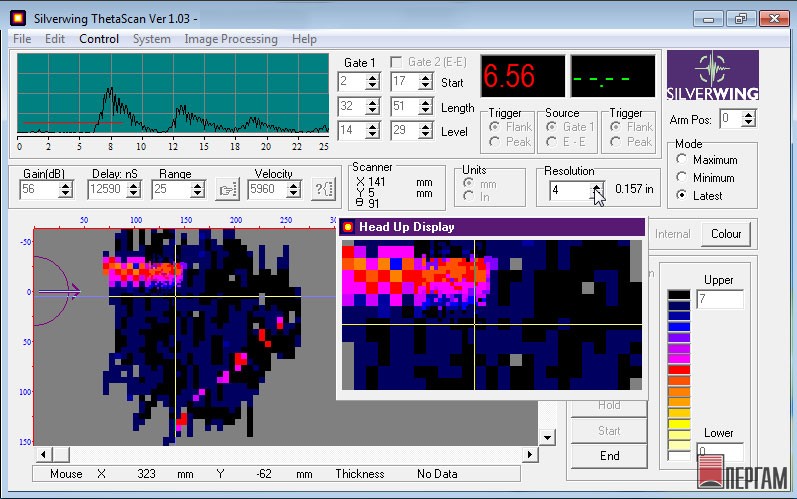Select Minimum mode radio button
Viewport: 797px width, 499px height.
click(683, 178)
